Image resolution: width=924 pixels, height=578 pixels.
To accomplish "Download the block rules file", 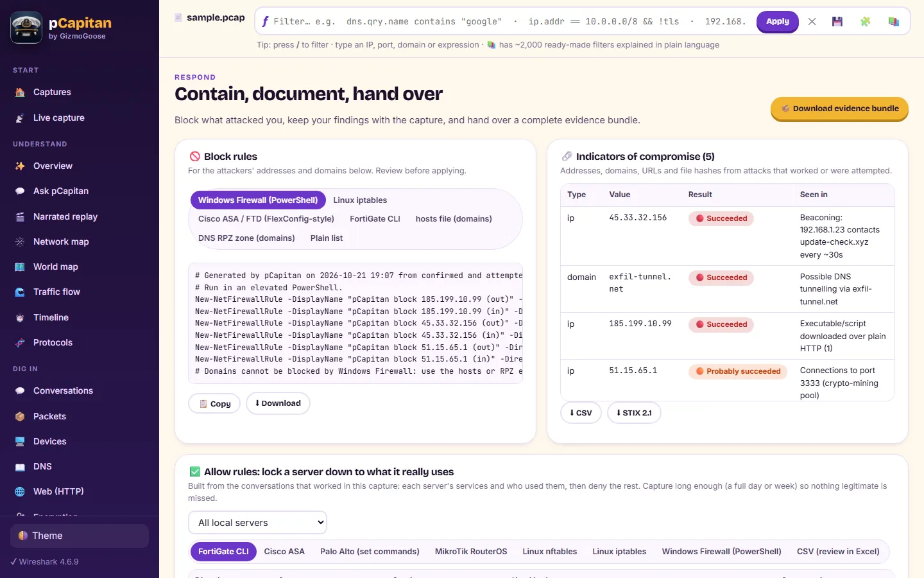I will click(x=278, y=403).
